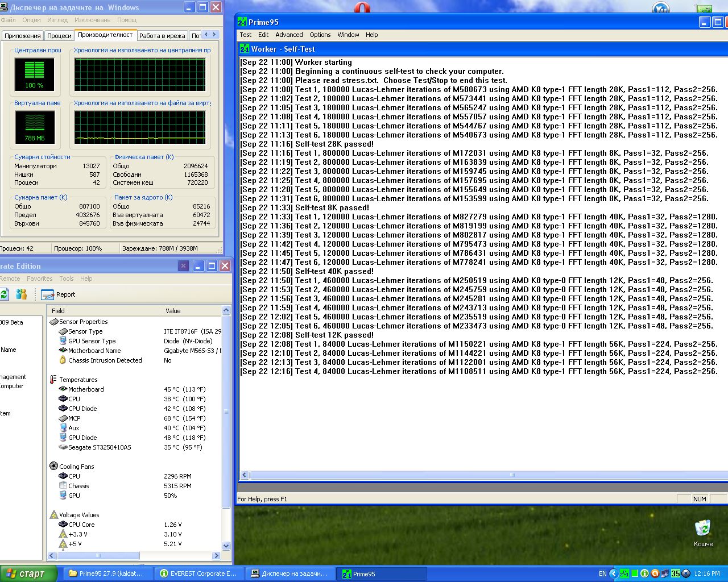Click the temperature '35' tray icon
728x582 pixels.
coord(675,573)
